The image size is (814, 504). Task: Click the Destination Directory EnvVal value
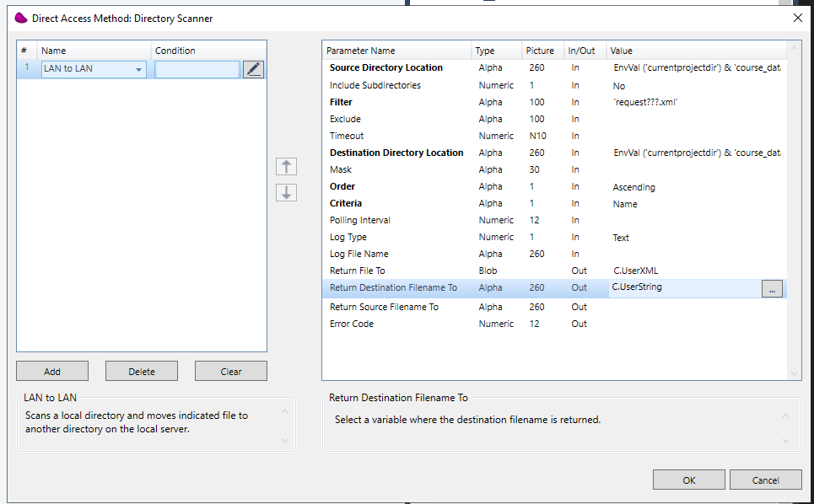697,153
